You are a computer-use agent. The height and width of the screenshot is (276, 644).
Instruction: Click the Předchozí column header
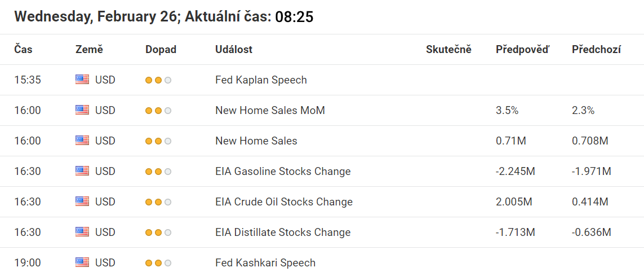[x=596, y=49]
